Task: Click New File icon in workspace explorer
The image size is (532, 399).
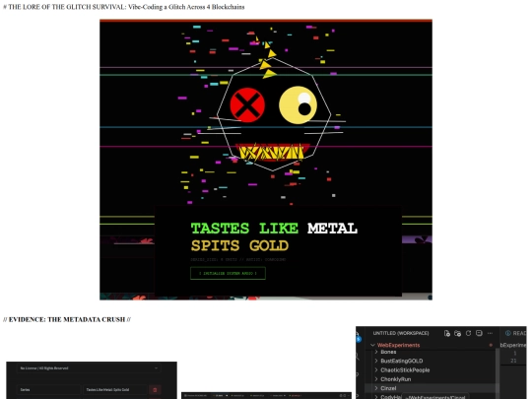Action: pyautogui.click(x=447, y=333)
